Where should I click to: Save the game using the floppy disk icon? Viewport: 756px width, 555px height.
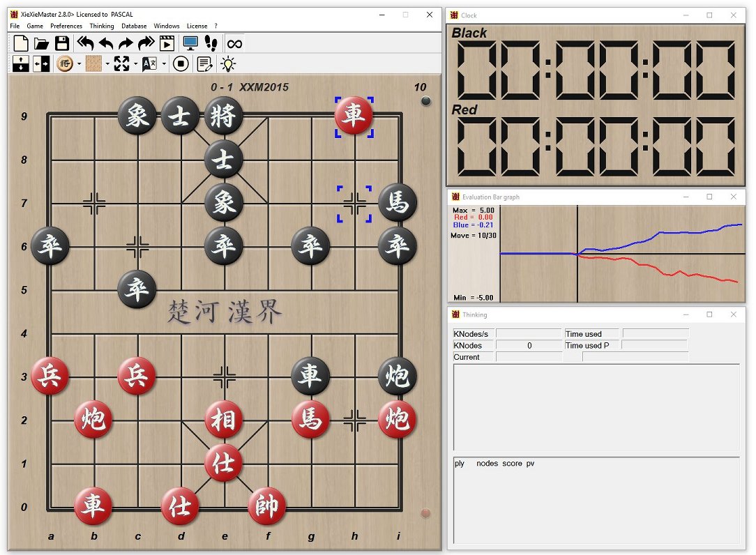(x=62, y=43)
